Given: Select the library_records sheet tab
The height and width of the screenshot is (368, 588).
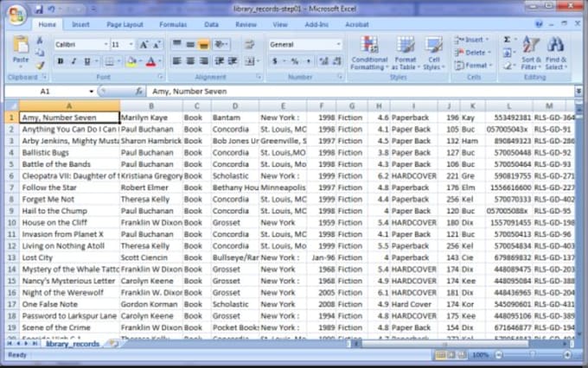Looking at the screenshot, I should coord(73,344).
